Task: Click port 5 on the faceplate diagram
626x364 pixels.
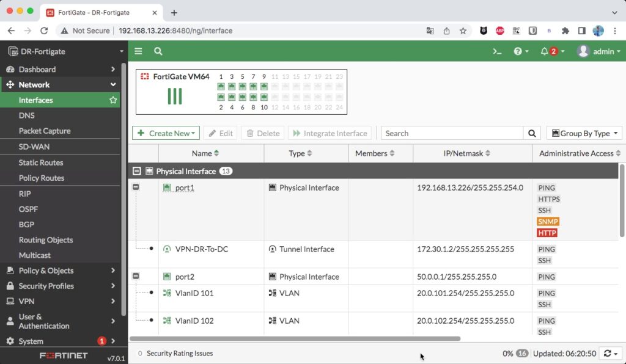Action: [242, 86]
